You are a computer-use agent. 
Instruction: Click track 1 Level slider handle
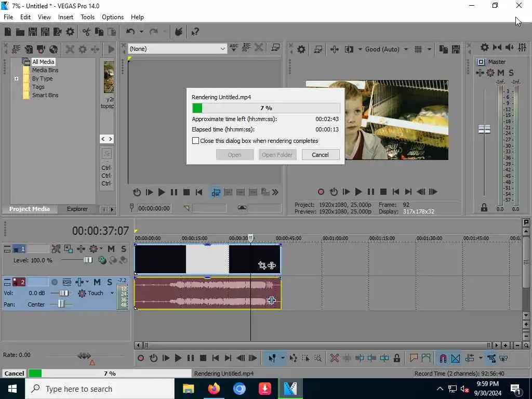88,260
